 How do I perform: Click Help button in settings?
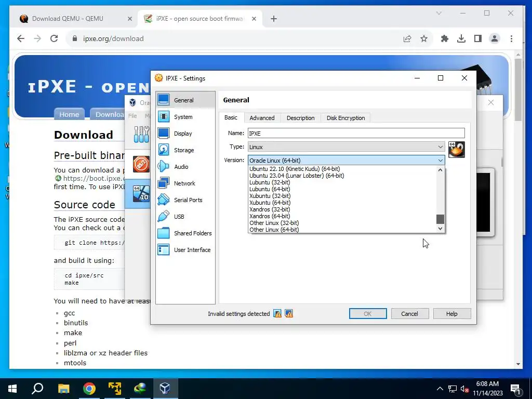click(452, 313)
